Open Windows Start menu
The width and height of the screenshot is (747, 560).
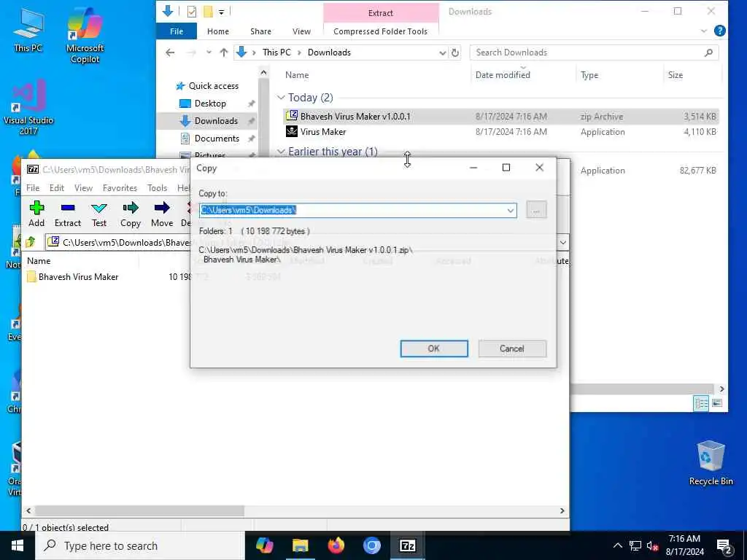click(x=18, y=545)
